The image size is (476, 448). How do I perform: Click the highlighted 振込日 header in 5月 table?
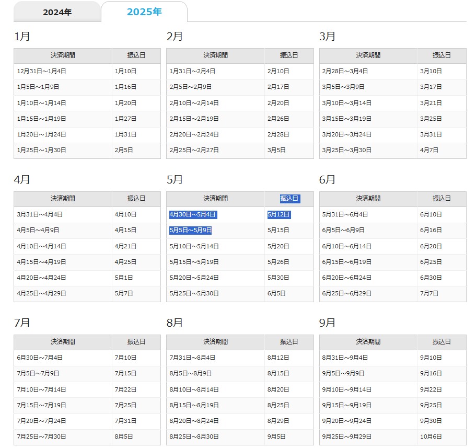click(x=289, y=199)
